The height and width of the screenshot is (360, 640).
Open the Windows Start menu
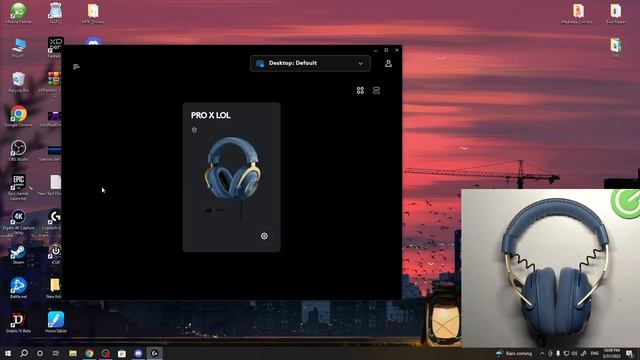click(x=8, y=353)
